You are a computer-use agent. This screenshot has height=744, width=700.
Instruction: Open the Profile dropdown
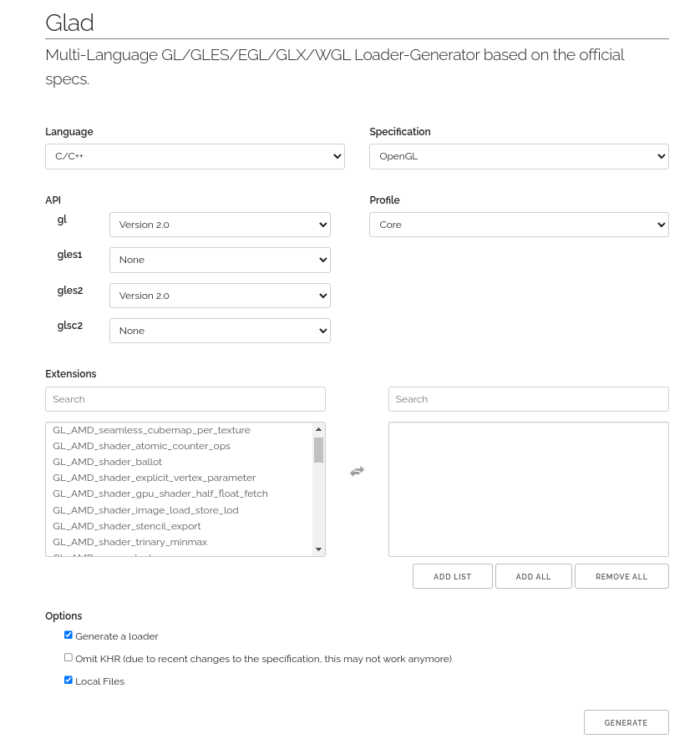[519, 225]
